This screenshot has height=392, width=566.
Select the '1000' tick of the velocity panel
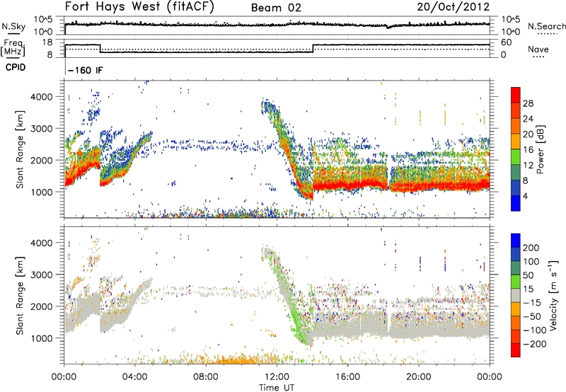click(x=41, y=338)
